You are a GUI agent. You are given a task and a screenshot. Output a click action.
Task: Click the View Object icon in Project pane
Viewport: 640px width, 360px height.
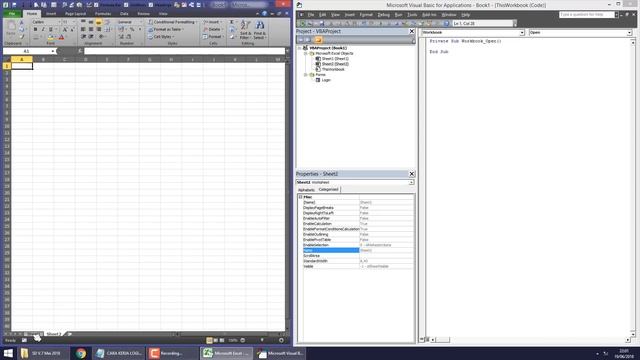[x=309, y=40]
